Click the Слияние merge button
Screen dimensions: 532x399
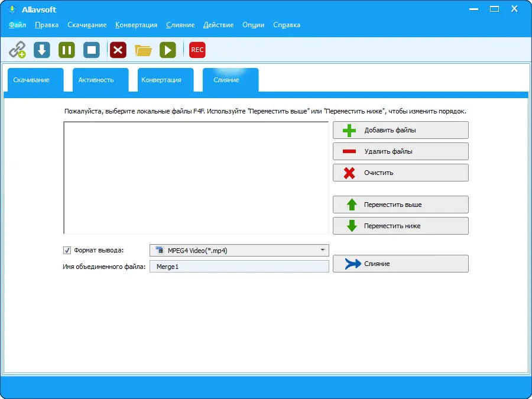coord(400,264)
